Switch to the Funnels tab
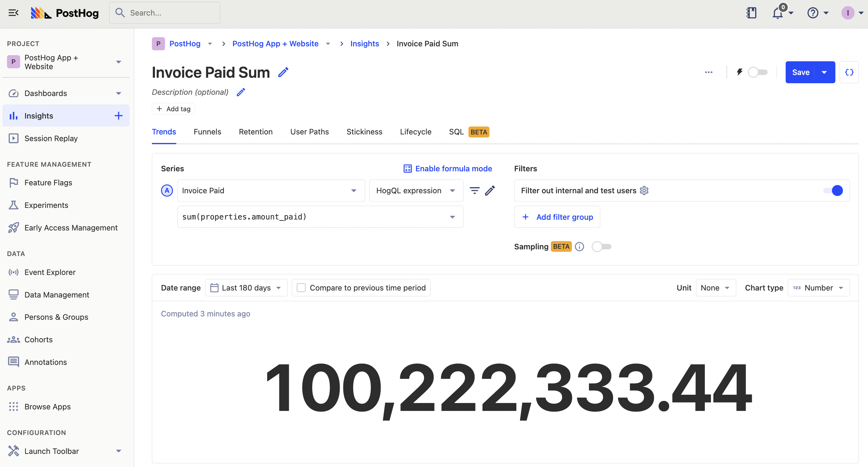The width and height of the screenshot is (868, 467). click(x=207, y=132)
